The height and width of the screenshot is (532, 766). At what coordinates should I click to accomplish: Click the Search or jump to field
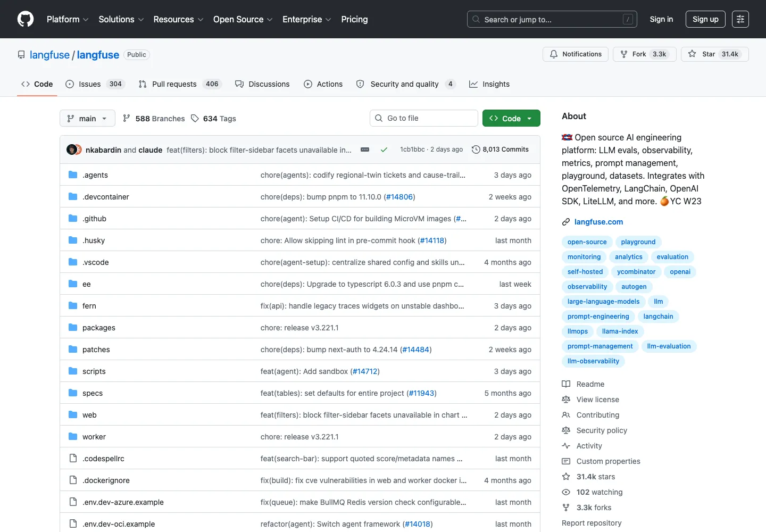click(x=552, y=19)
